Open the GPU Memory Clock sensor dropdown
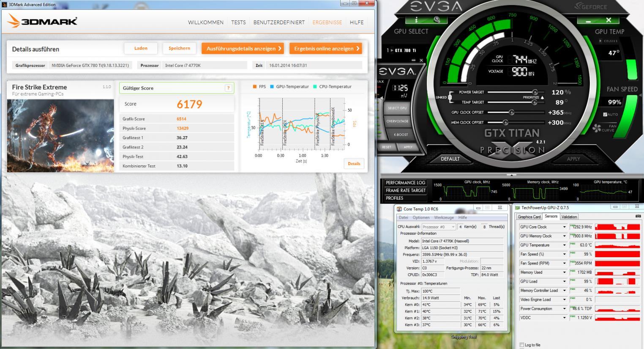This screenshot has height=349, width=644. click(x=564, y=236)
